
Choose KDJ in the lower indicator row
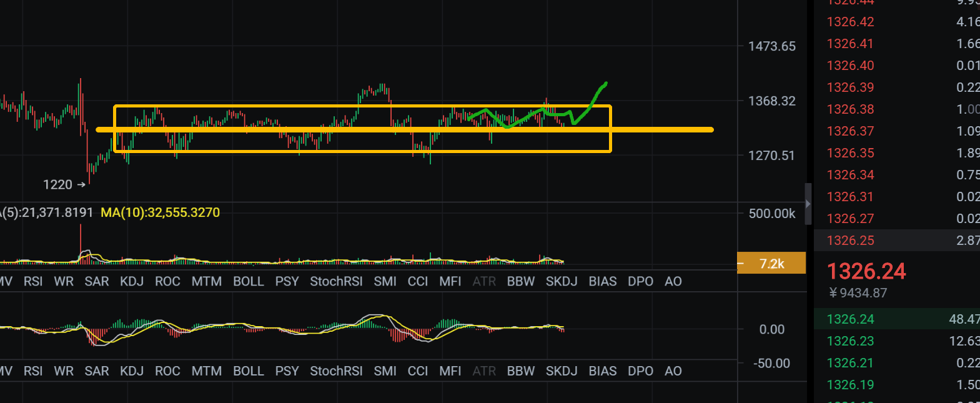coord(132,371)
